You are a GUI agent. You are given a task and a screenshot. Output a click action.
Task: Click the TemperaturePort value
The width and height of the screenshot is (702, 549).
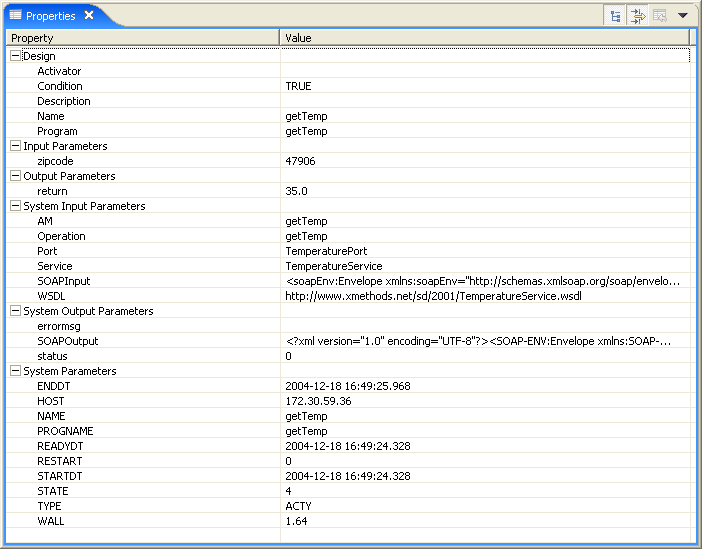(326, 251)
